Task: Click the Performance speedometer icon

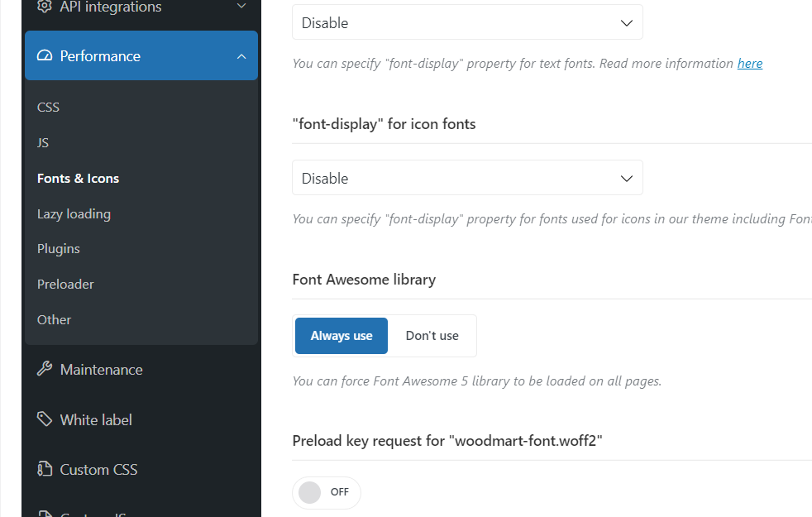Action: click(x=45, y=56)
